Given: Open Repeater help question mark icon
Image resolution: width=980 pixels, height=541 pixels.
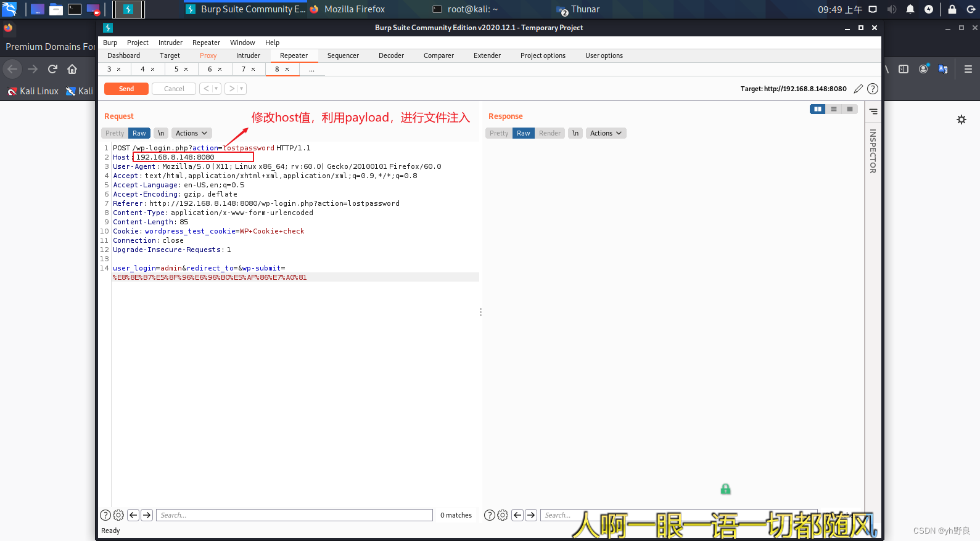Looking at the screenshot, I should point(873,89).
